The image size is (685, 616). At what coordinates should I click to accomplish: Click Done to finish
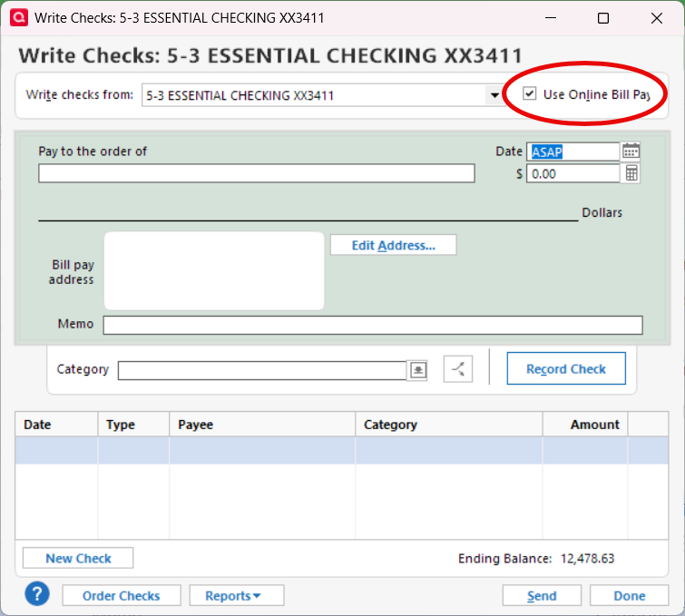click(x=629, y=595)
